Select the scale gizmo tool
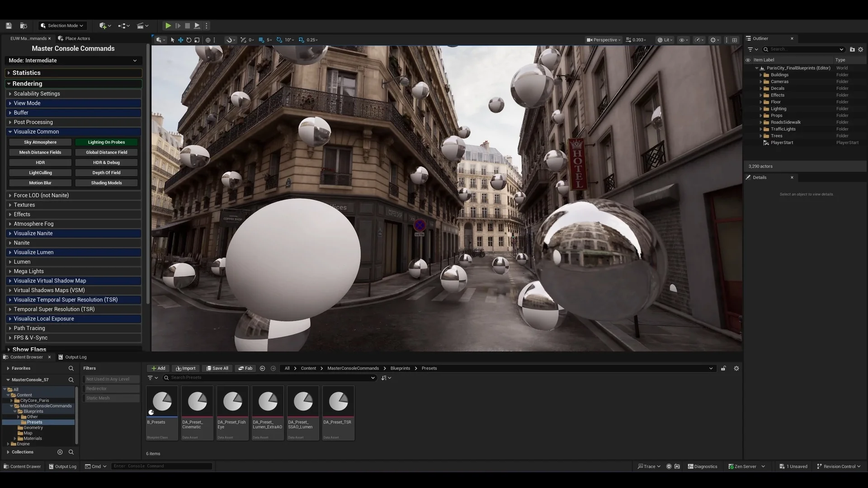868x488 pixels. pos(197,40)
